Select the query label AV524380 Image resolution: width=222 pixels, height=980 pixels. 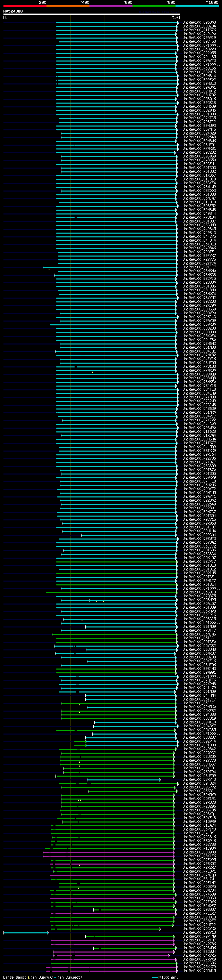[x=13, y=11]
